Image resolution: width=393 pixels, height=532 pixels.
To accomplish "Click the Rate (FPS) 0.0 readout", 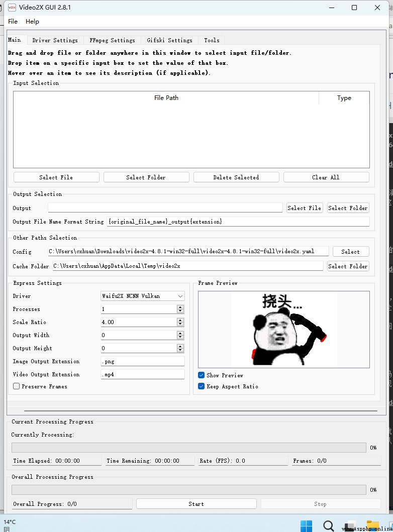I will [243, 461].
